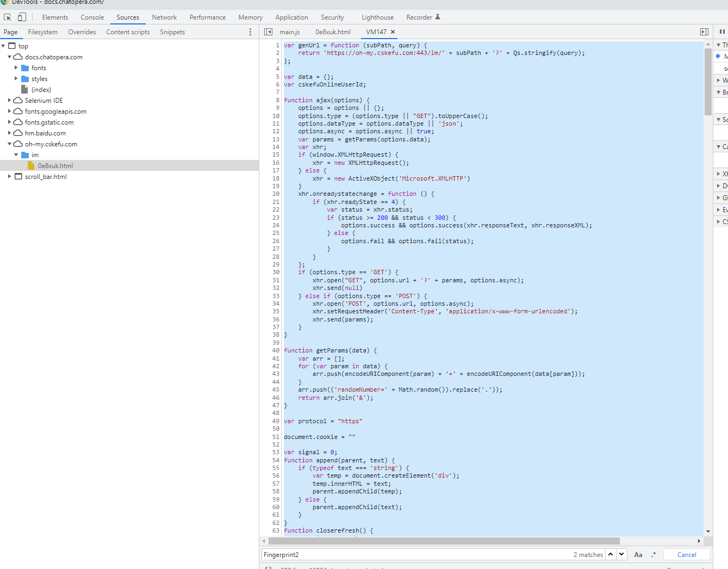Screen dimensions: 728x569
Task: Open the Security tab
Action: pyautogui.click(x=332, y=17)
